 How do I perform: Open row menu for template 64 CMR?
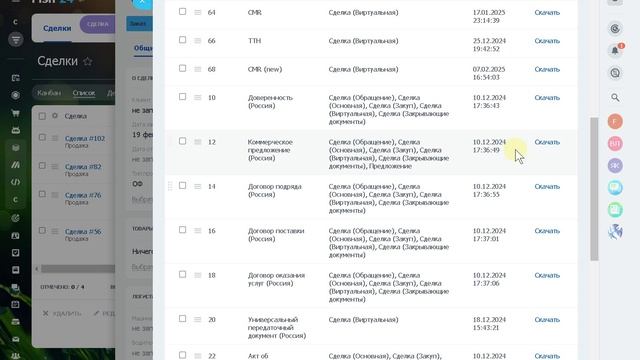point(198,13)
